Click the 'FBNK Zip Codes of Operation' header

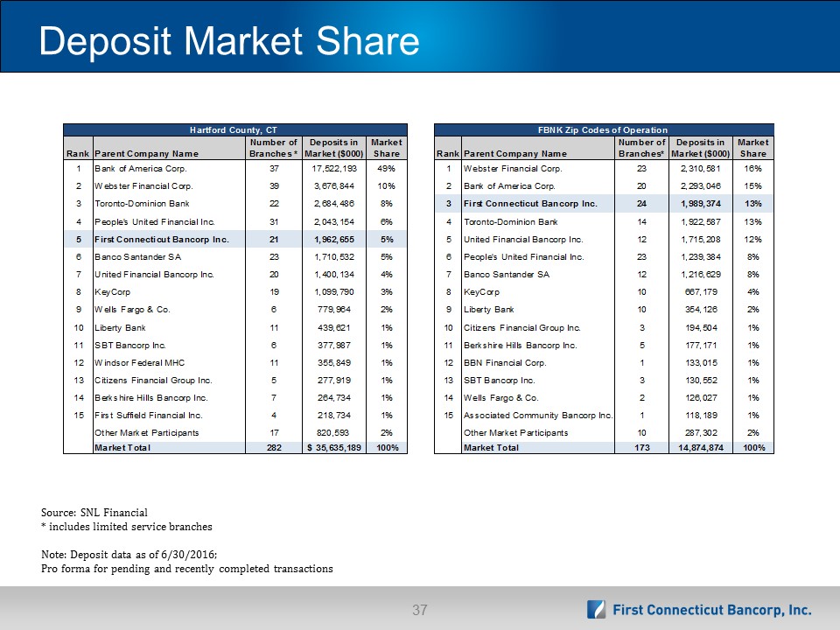click(603, 129)
